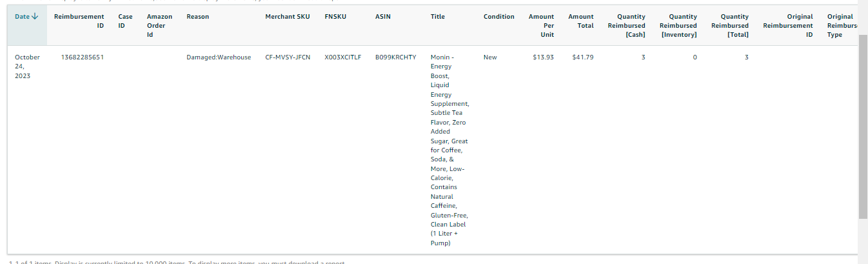The width and height of the screenshot is (868, 264).
Task: Select the Condition column header
Action: click(x=499, y=17)
